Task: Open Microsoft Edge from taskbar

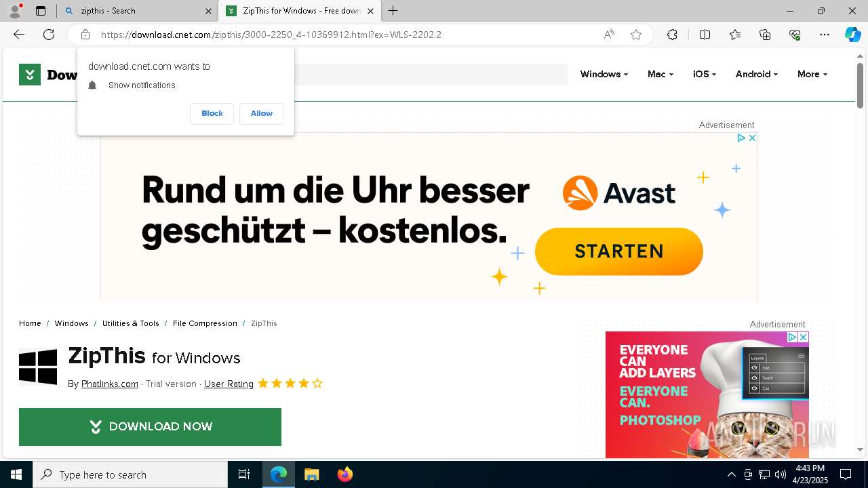Action: tap(279, 474)
